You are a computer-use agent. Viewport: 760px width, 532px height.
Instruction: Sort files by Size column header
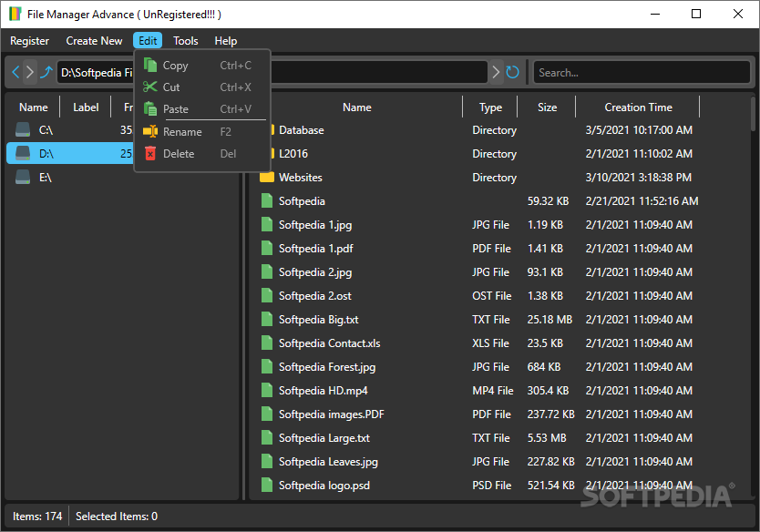tap(547, 107)
